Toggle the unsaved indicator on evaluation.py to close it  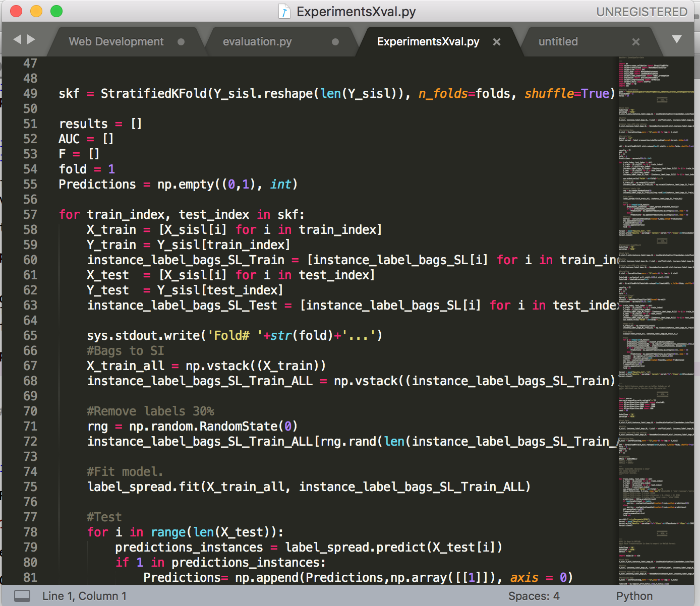(335, 42)
